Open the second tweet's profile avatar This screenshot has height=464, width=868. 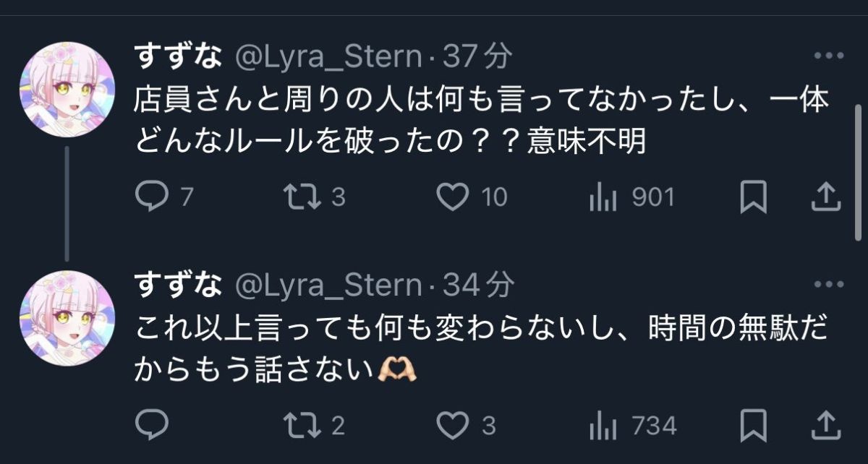pyautogui.click(x=67, y=318)
